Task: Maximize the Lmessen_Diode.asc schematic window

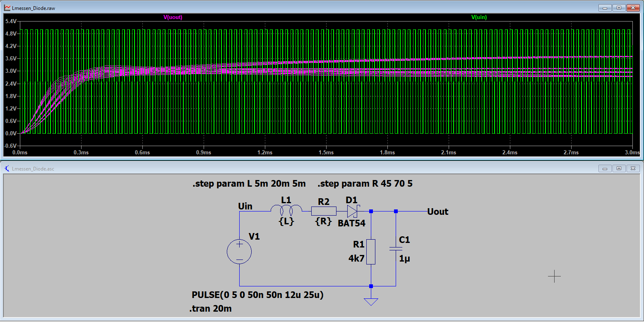Action: click(x=619, y=168)
